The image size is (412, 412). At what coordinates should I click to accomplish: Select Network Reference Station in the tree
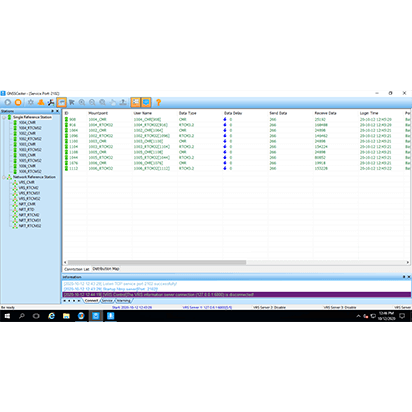[34, 177]
